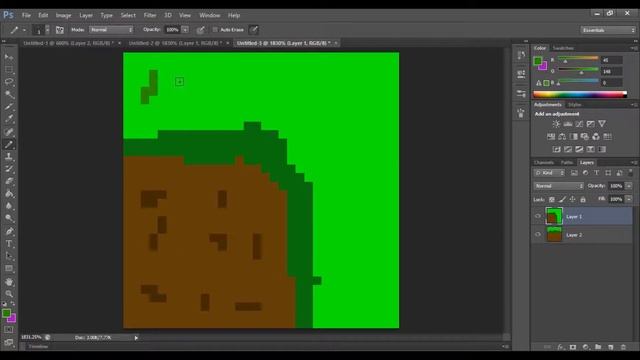Select the Lasso tool
The image size is (640, 360).
pyautogui.click(x=9, y=82)
